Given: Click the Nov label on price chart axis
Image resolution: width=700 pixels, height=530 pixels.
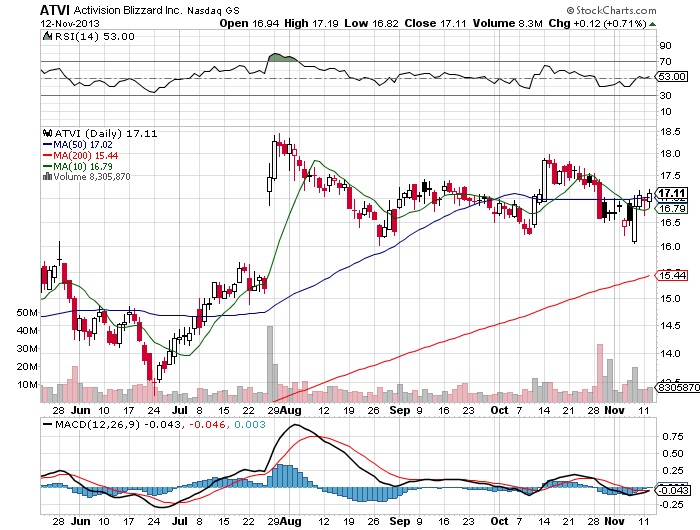Looking at the screenshot, I should point(614,410).
